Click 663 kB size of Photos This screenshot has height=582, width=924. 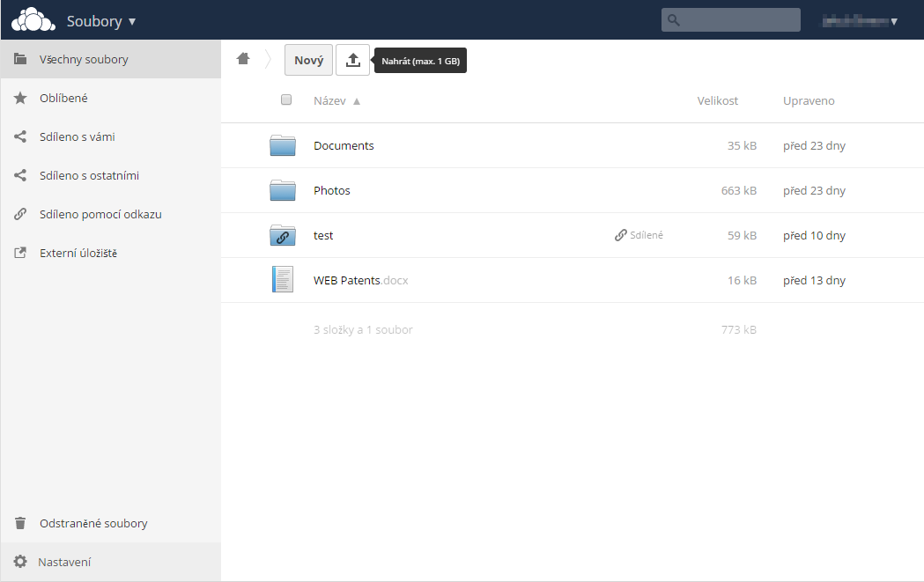[738, 190]
